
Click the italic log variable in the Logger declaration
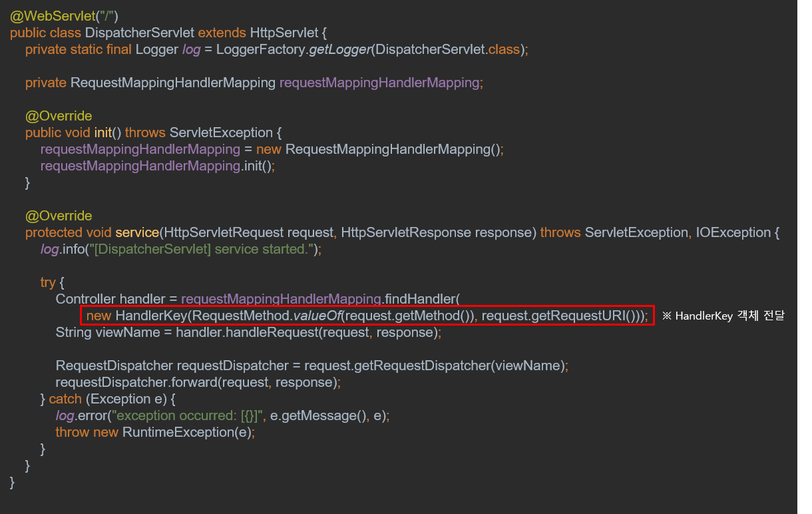click(x=191, y=50)
